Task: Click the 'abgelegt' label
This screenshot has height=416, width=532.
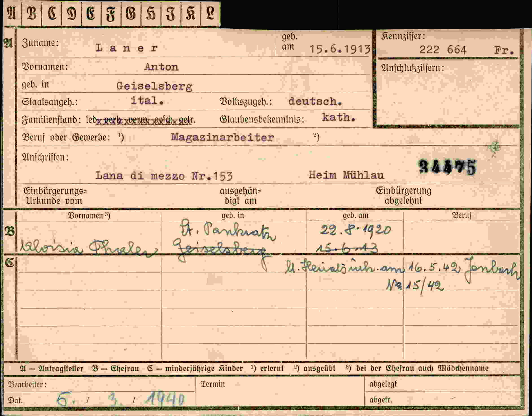Action: pyautogui.click(x=383, y=384)
